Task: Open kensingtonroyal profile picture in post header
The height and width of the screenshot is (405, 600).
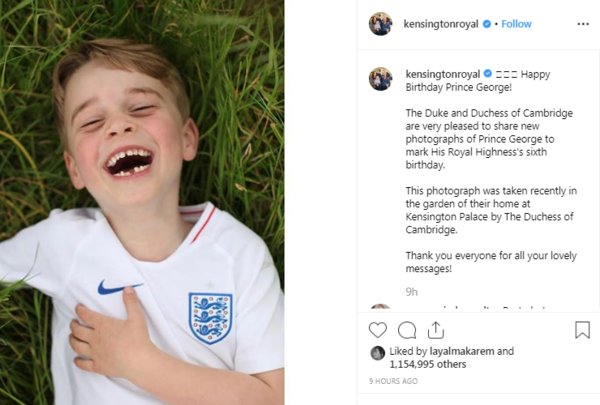Action: pos(380,24)
